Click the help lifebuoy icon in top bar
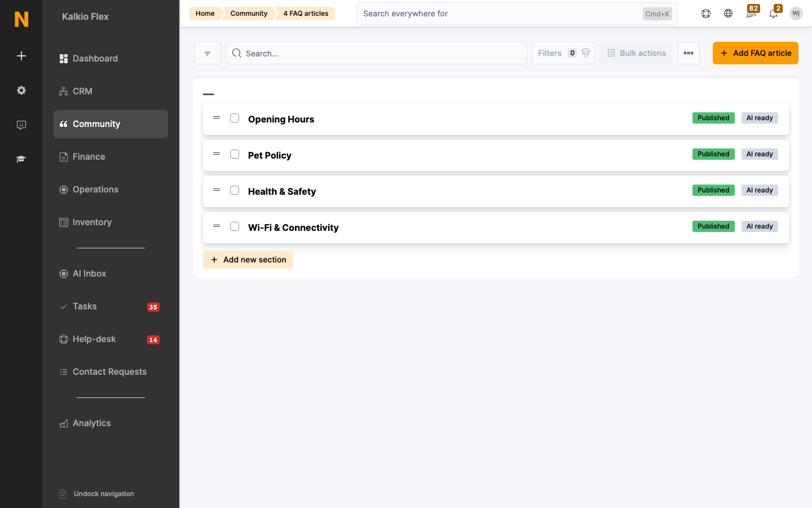The height and width of the screenshot is (508, 812). point(706,14)
